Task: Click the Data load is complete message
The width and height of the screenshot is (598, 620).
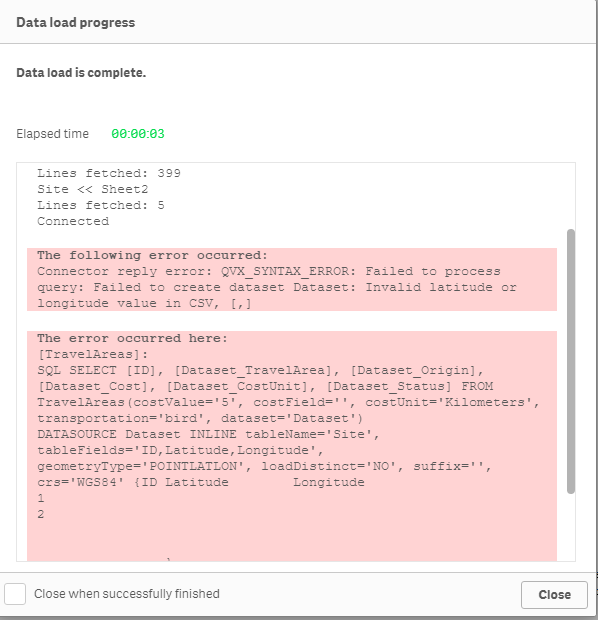Action: (81, 73)
